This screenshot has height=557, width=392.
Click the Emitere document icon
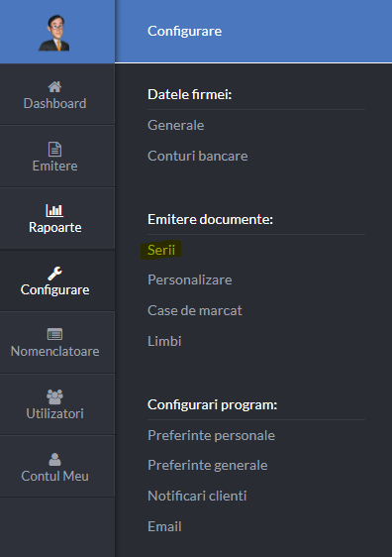coord(54,150)
